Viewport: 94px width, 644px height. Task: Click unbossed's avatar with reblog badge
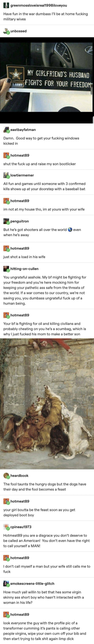6,31
